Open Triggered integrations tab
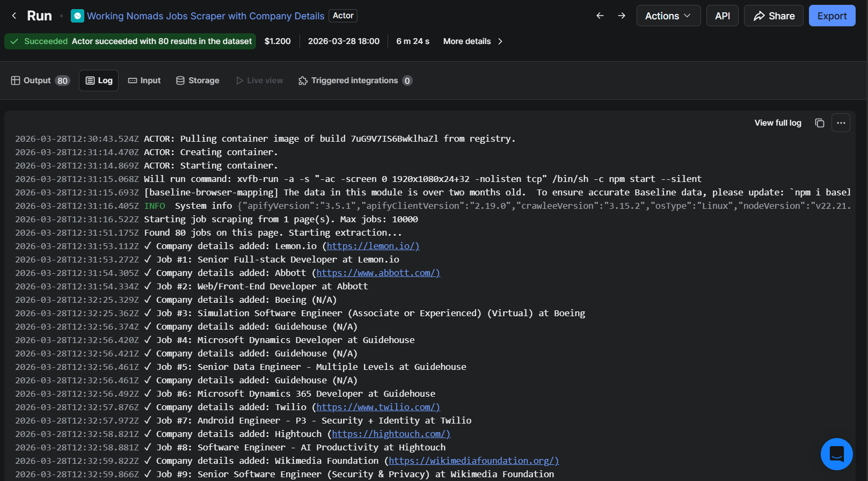 tap(355, 81)
